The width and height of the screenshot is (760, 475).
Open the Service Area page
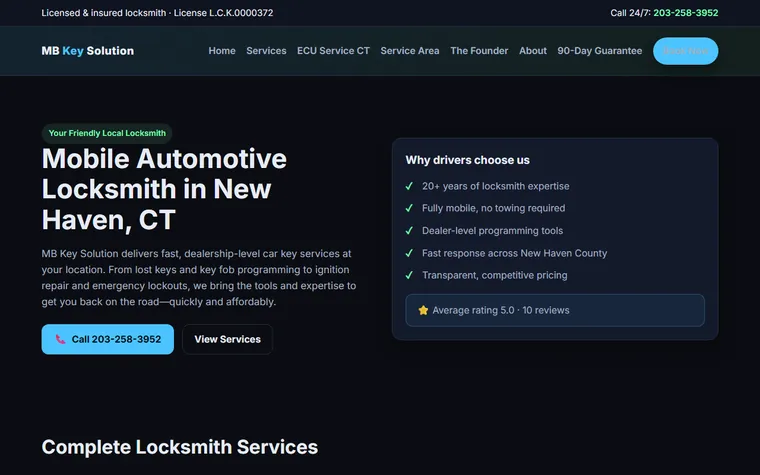tap(410, 51)
